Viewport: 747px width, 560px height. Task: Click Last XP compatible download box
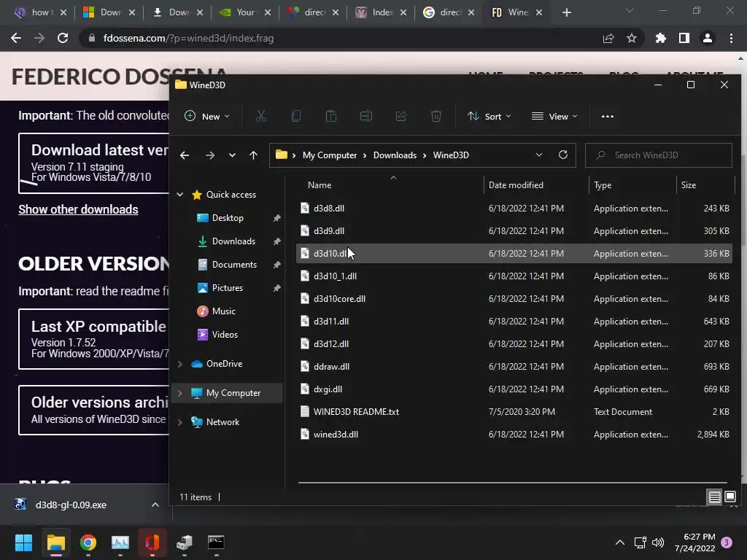pyautogui.click(x=94, y=339)
